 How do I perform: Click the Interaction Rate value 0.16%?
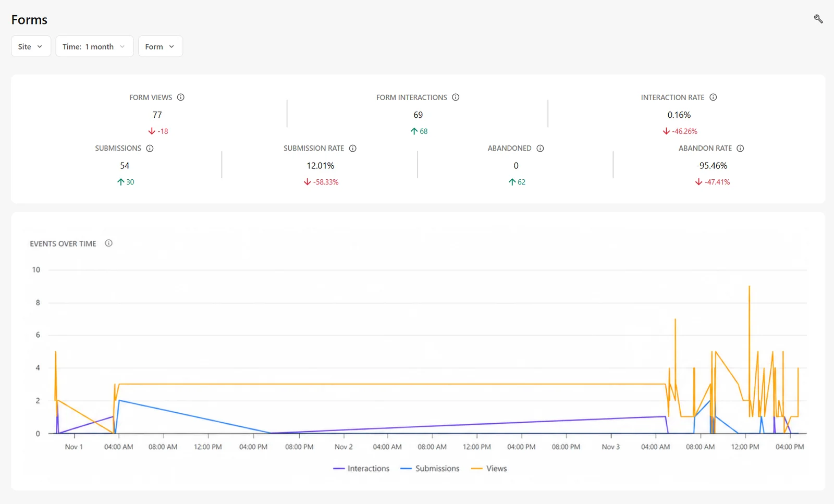click(679, 115)
